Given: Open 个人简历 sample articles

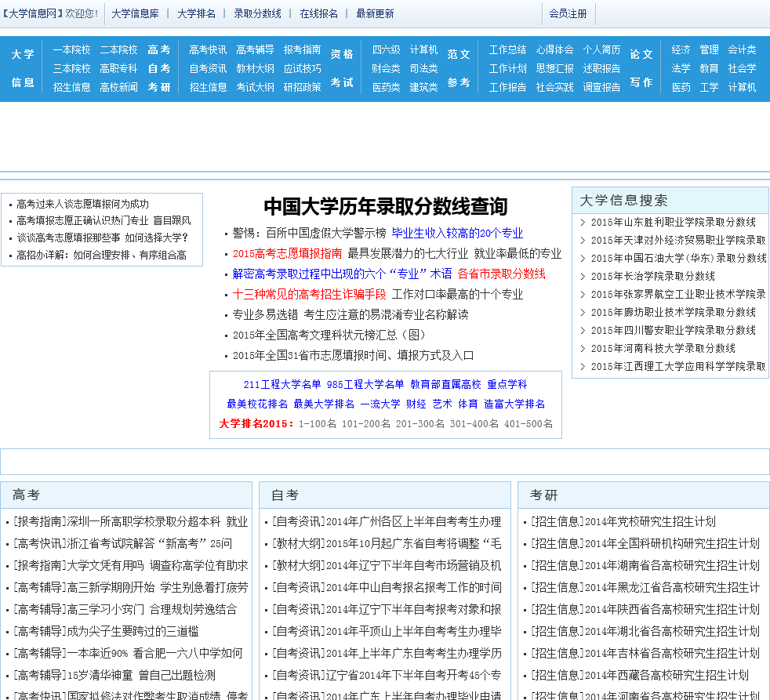Looking at the screenshot, I should click(601, 49).
